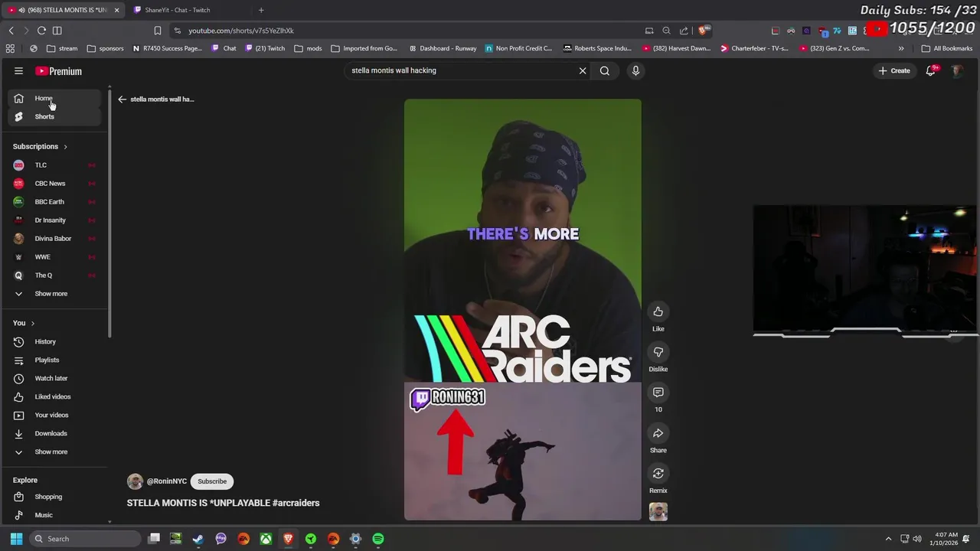Dislike the short video

tap(658, 352)
